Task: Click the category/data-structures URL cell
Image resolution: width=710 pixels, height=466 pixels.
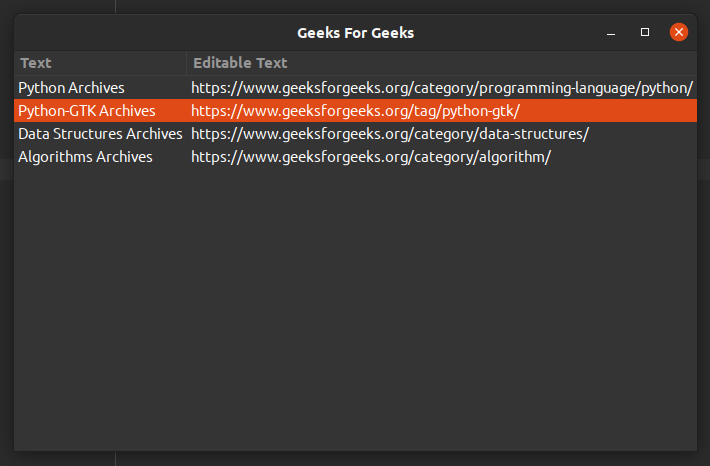Action: pos(390,134)
